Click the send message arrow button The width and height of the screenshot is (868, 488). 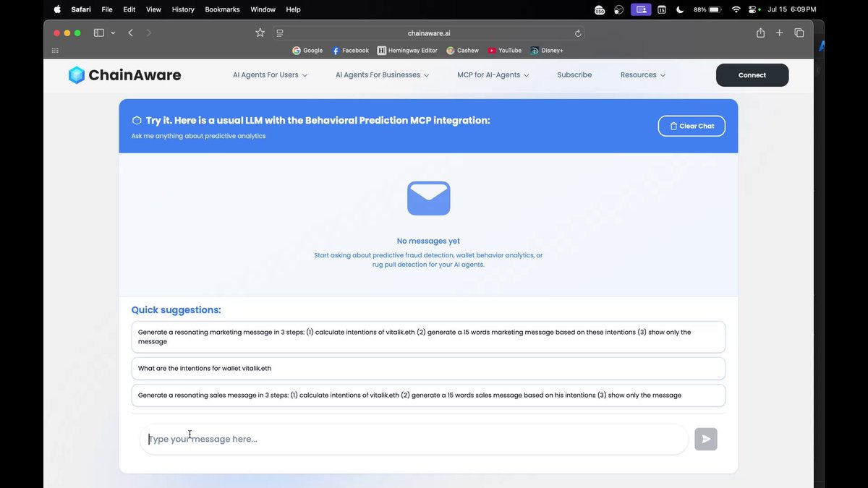click(x=706, y=439)
